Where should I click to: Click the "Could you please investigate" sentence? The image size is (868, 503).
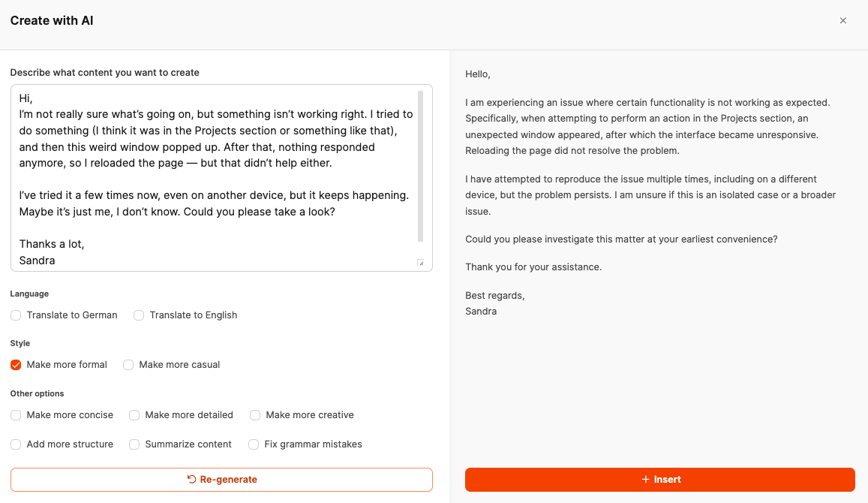[x=621, y=239]
